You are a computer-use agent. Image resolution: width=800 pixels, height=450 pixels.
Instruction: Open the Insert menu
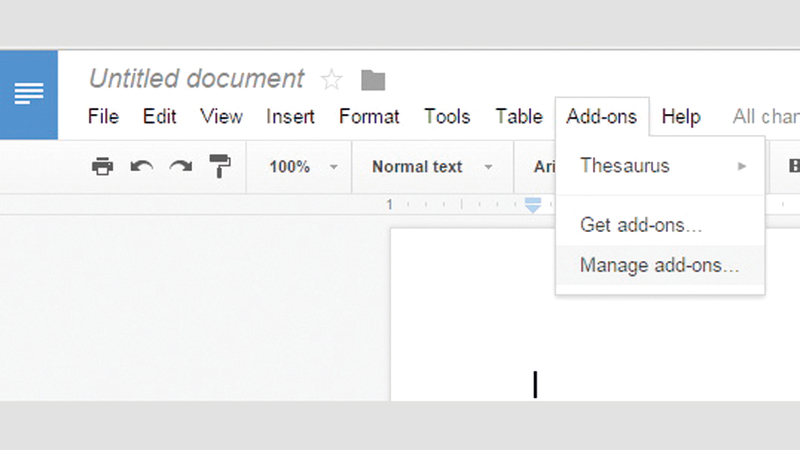pos(290,117)
